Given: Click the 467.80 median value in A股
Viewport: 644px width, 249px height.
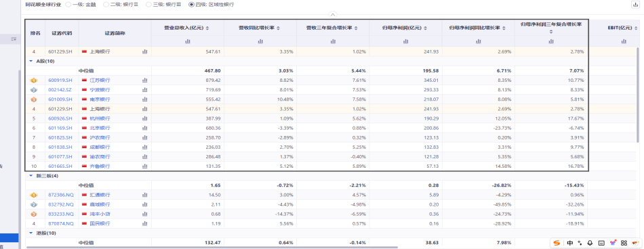Looking at the screenshot, I should pos(213,70).
